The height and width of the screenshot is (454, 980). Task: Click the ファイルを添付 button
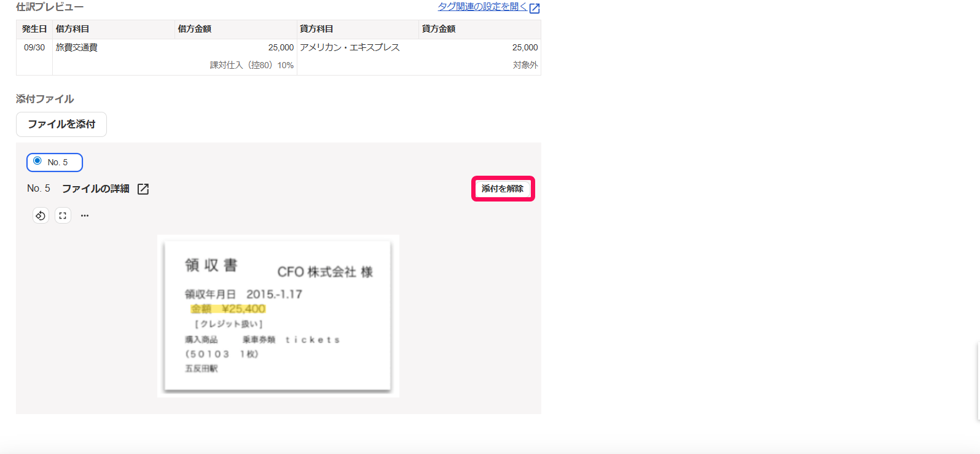tap(61, 124)
